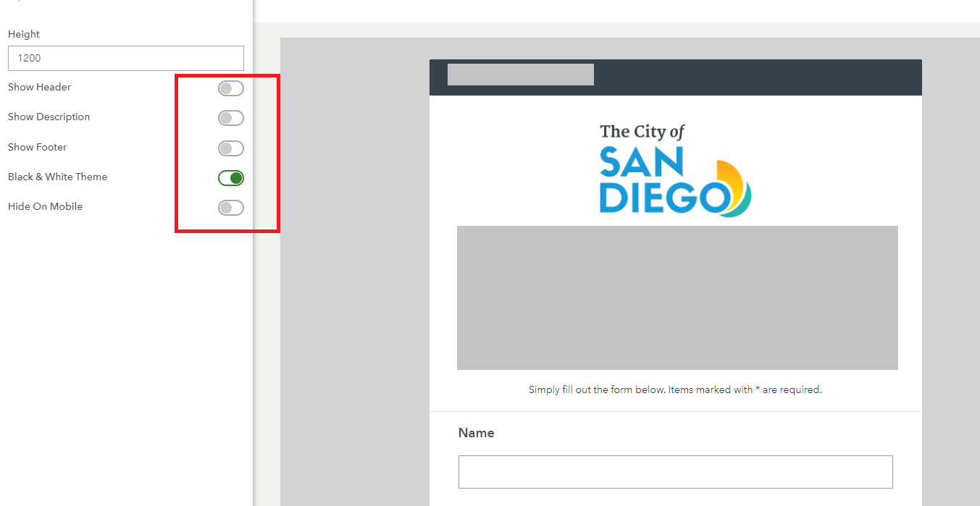The width and height of the screenshot is (980, 506).
Task: Click the 'Simply fill out the form below' text
Action: (x=674, y=389)
